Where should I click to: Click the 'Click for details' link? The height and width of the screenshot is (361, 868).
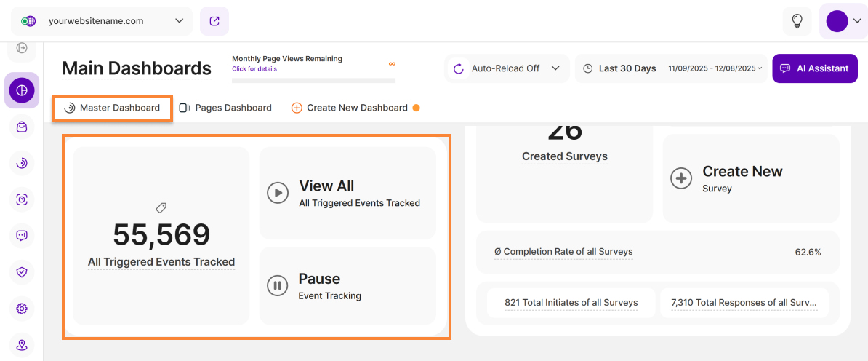(254, 69)
